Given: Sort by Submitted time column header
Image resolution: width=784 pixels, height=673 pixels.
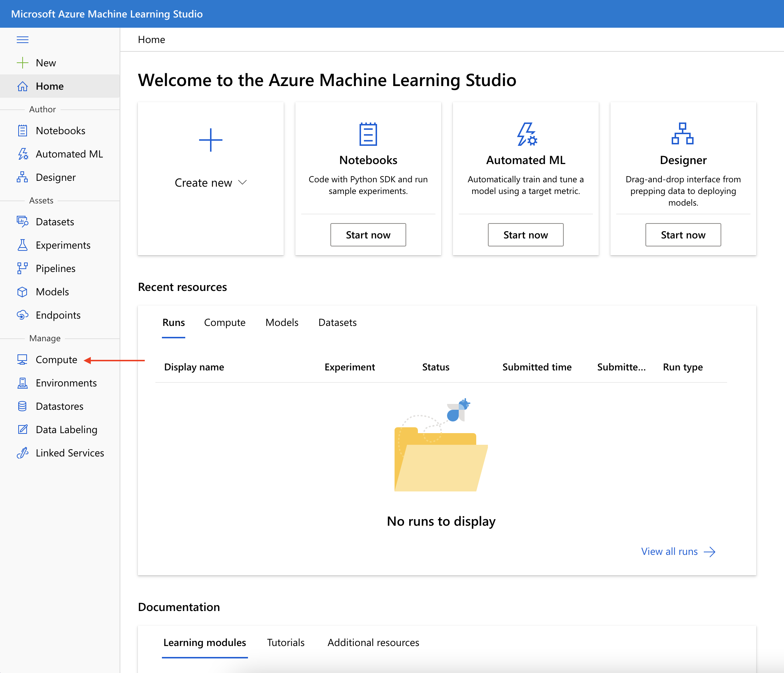Looking at the screenshot, I should [537, 367].
